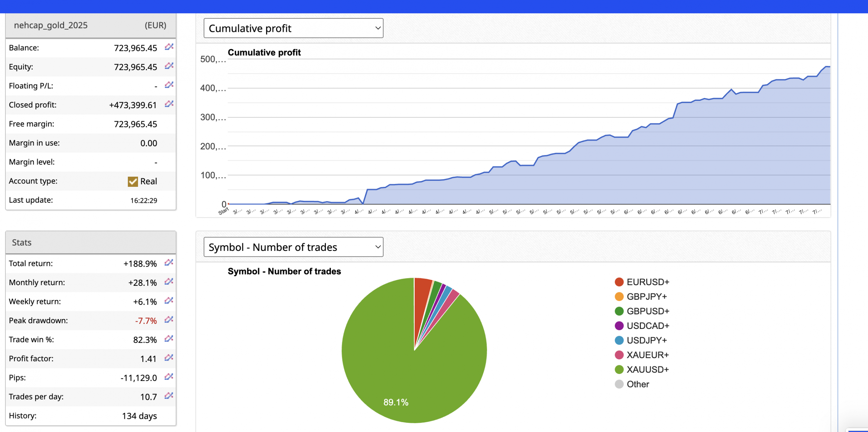Click the Peak drawdown chart icon
This screenshot has width=868, height=432.
coord(169,319)
